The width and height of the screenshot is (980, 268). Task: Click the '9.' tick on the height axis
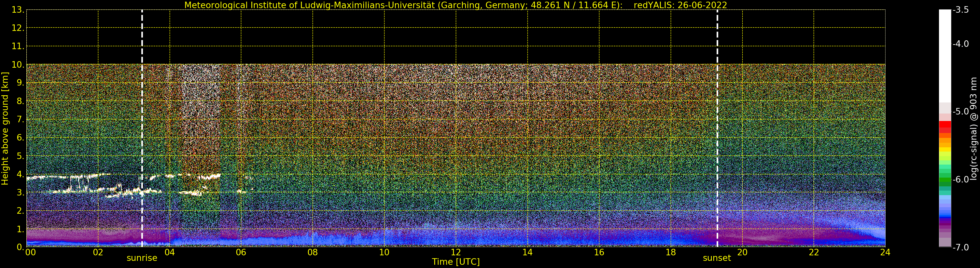[21, 83]
